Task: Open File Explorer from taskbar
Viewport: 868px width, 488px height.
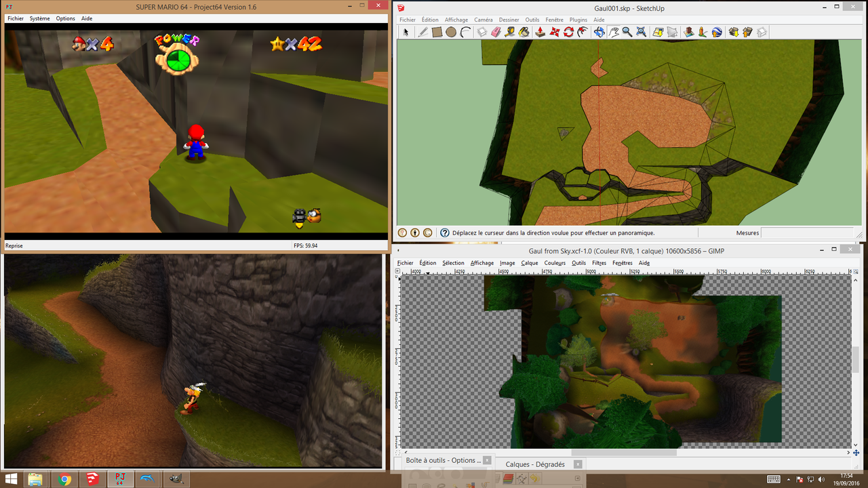Action: tap(35, 479)
